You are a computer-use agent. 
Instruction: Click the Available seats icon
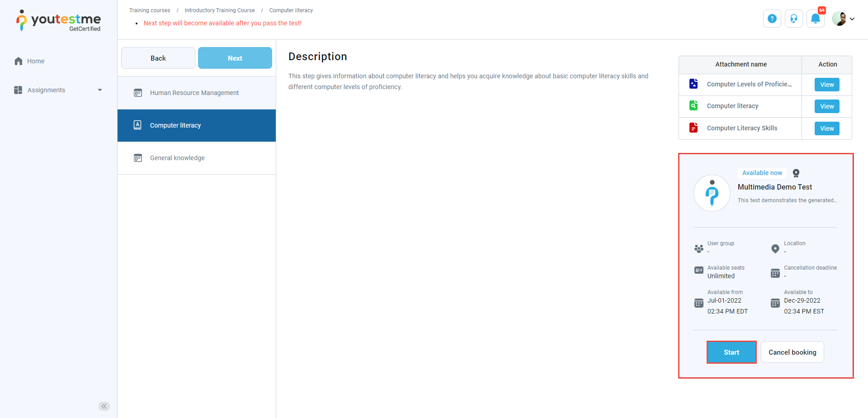(699, 270)
